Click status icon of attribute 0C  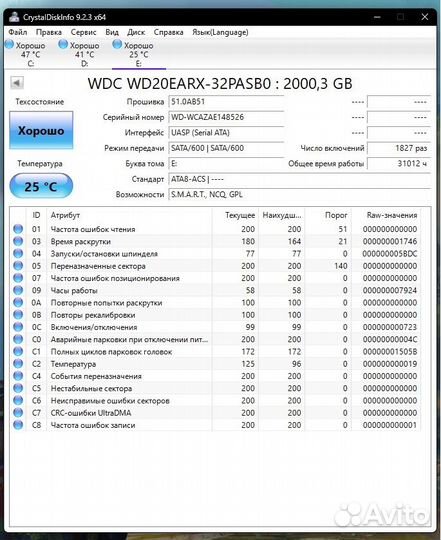pos(18,327)
